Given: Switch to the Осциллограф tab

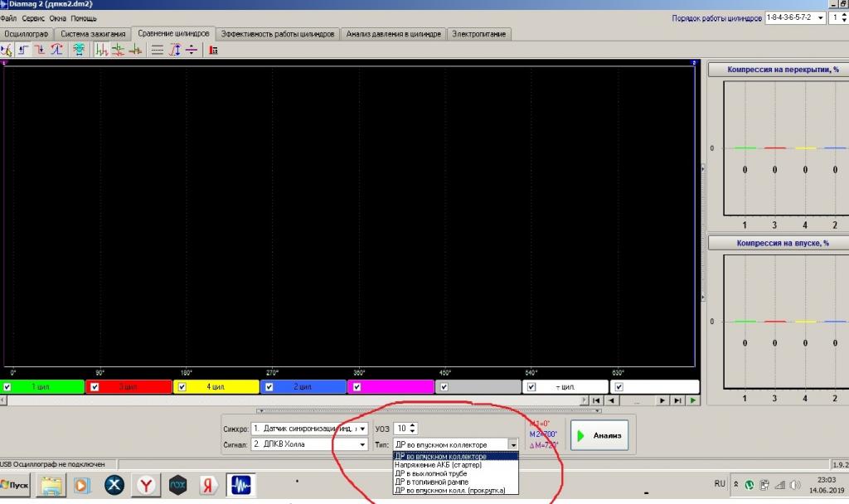Looking at the screenshot, I should 27,34.
